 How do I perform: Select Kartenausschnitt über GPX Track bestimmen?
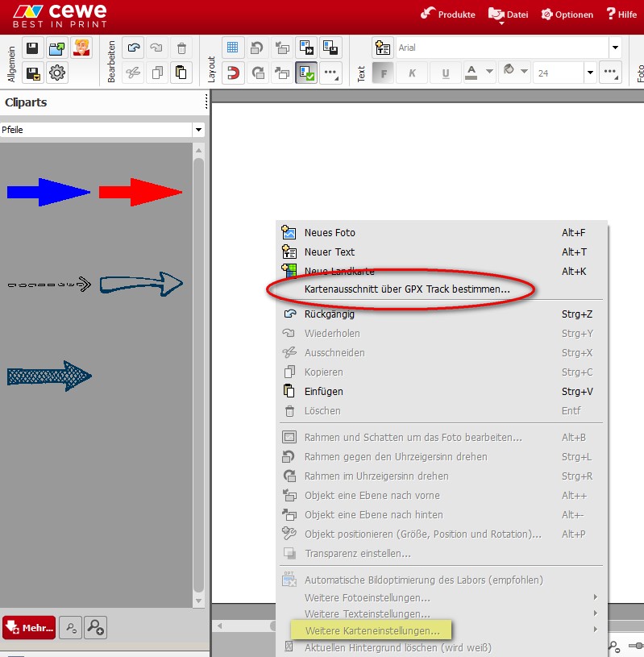point(406,289)
